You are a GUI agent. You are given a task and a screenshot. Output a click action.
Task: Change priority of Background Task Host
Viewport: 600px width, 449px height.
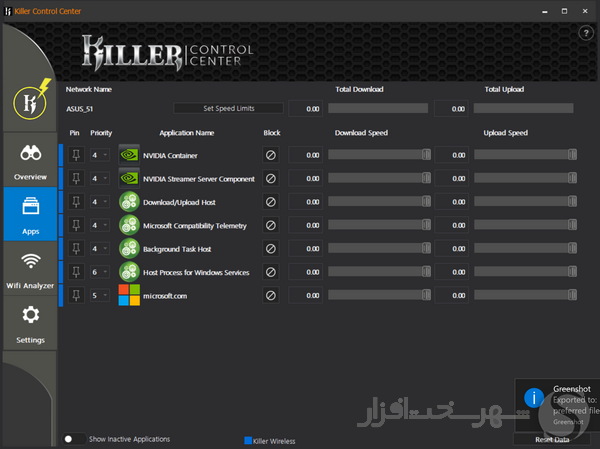click(x=100, y=248)
